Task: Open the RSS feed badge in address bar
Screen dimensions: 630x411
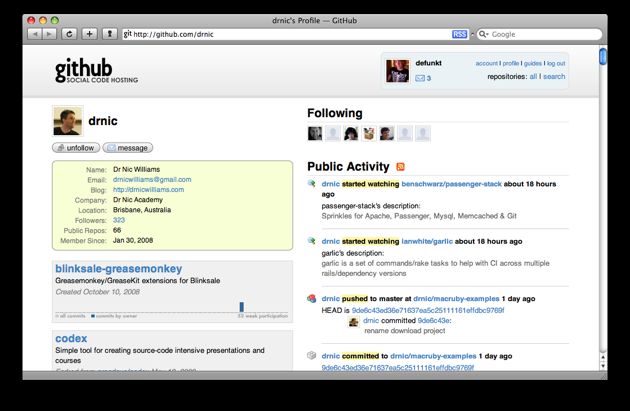Action: [x=460, y=34]
